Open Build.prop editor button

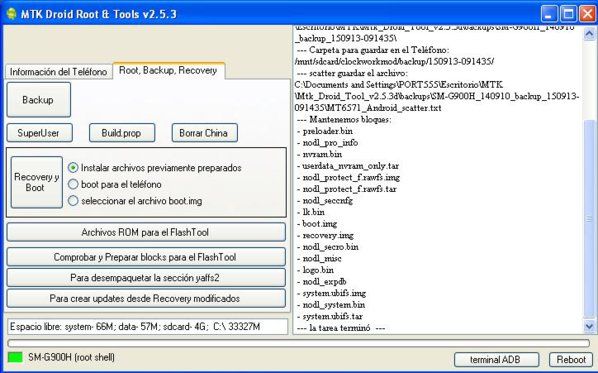coord(122,133)
